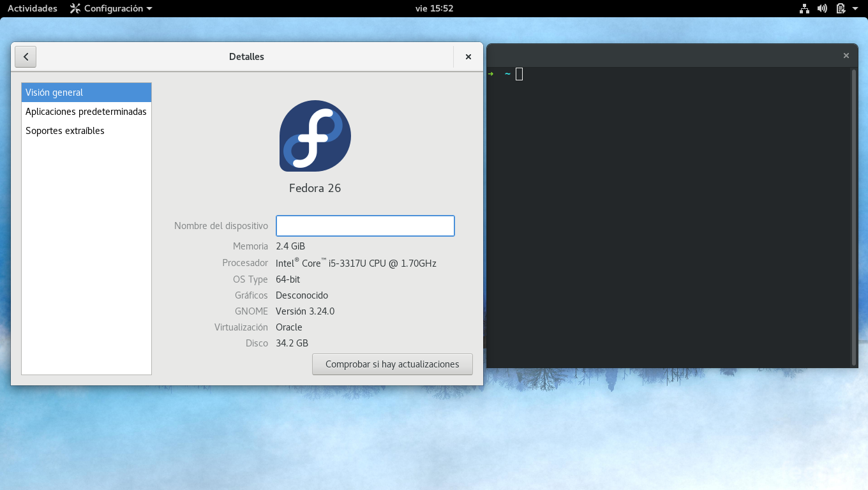Click the Fedora 26 label
Viewport: 868px width, 490px height.
[x=315, y=188]
